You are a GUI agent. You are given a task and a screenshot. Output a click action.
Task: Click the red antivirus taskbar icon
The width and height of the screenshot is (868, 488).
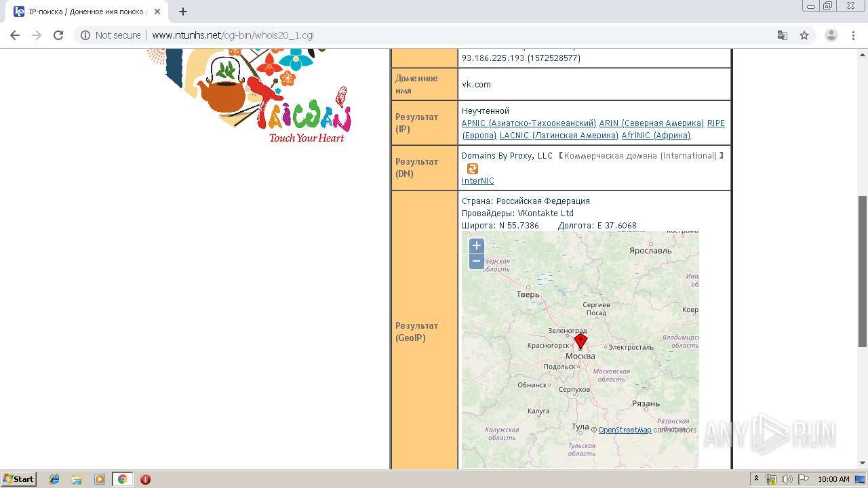point(145,479)
